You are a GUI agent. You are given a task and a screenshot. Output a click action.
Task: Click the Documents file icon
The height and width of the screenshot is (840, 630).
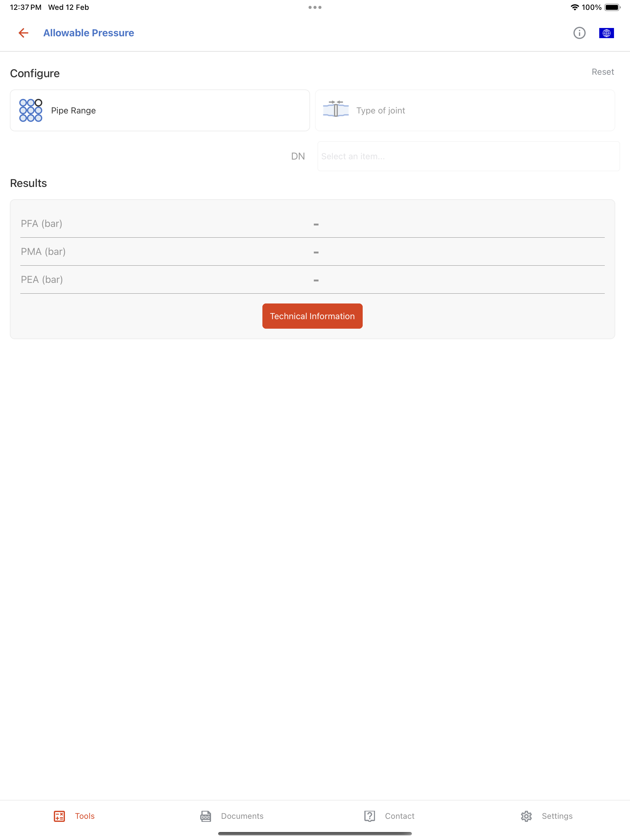(205, 816)
